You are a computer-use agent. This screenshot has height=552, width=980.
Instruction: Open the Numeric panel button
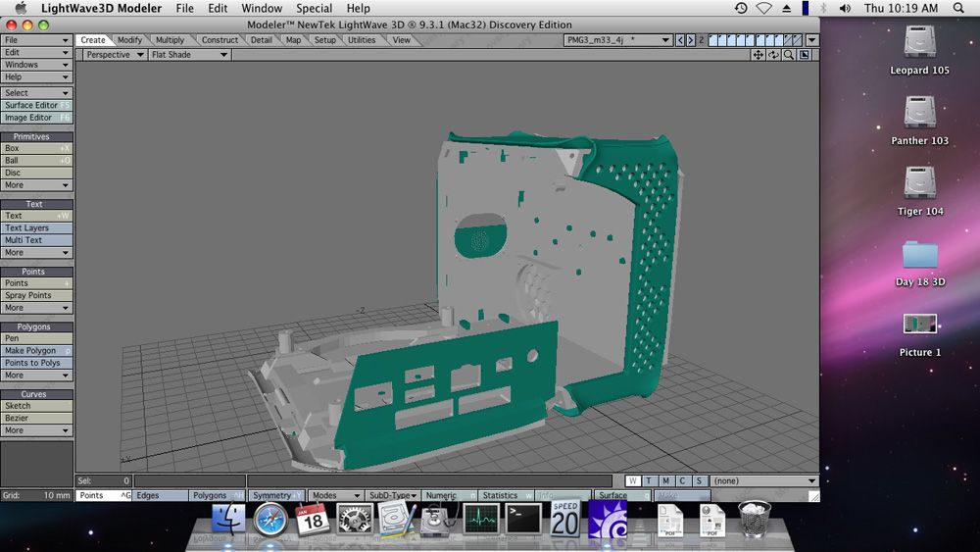[450, 495]
